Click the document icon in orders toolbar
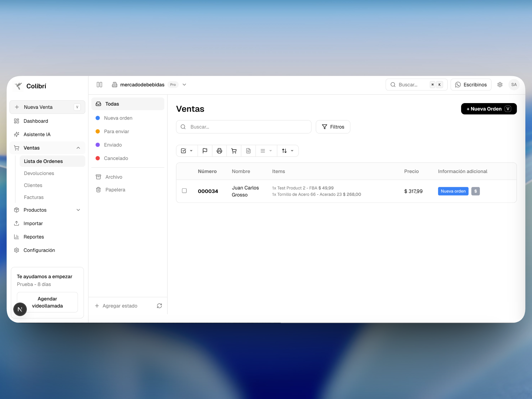This screenshot has height=399, width=532. pos(248,151)
